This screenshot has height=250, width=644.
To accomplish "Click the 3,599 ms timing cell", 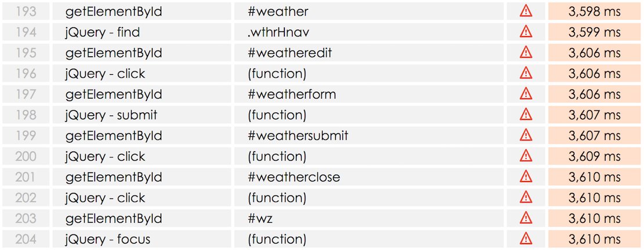I will tap(594, 32).
